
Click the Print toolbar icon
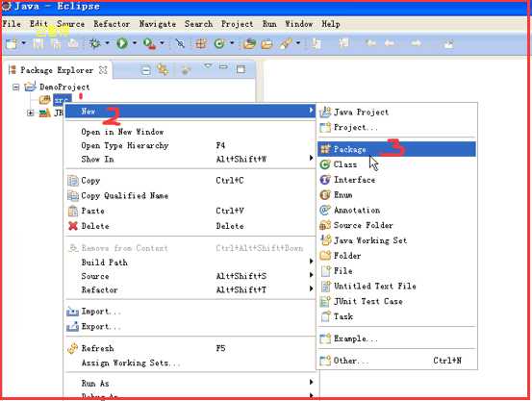72,43
